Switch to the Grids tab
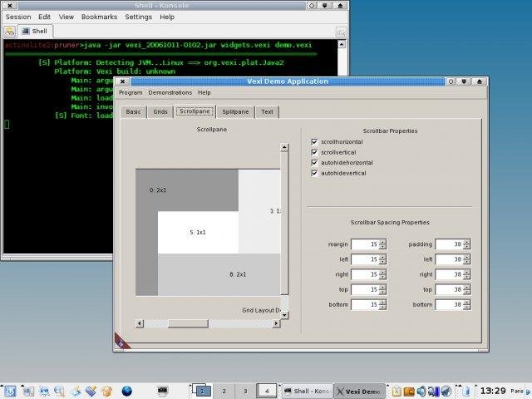This screenshot has width=532, height=399. coord(160,111)
